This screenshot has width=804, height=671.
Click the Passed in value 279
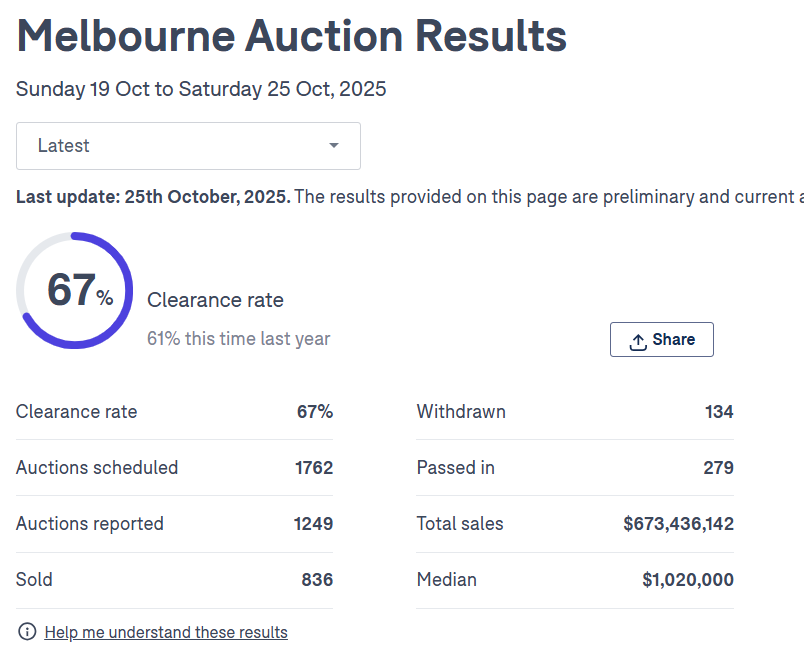point(718,468)
